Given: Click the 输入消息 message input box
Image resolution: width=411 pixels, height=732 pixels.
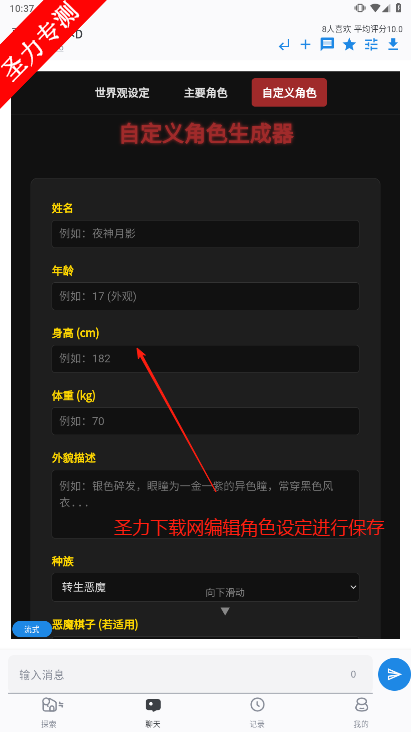Looking at the screenshot, I should click(x=190, y=674).
